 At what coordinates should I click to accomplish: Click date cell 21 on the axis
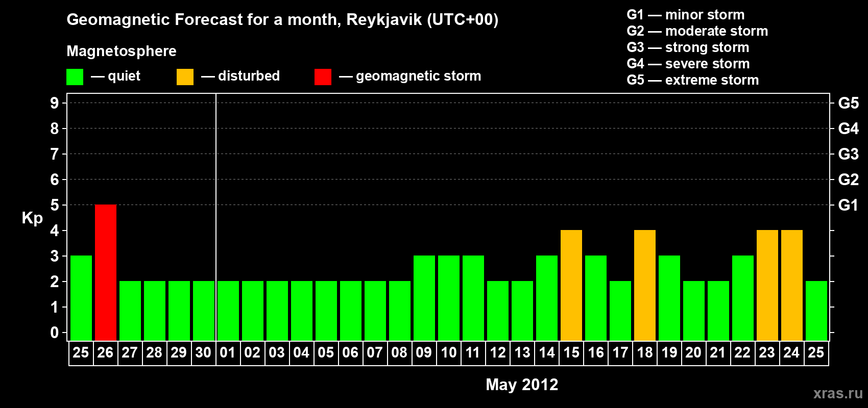click(x=718, y=353)
